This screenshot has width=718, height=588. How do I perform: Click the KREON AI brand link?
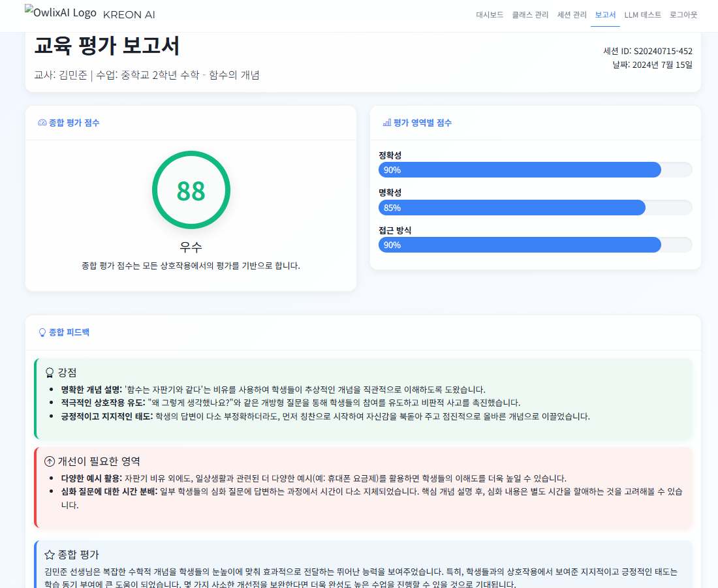click(x=129, y=14)
